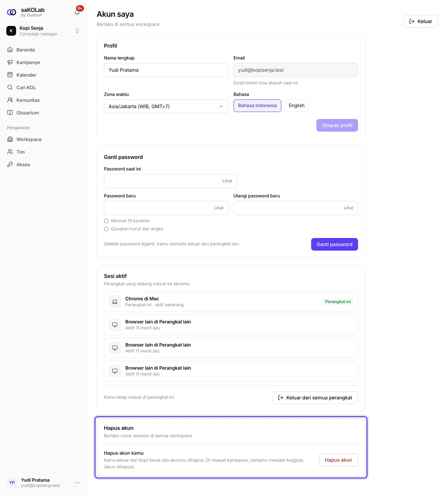Open Kalender in the sidebar
448x496 pixels.
pyautogui.click(x=43, y=75)
